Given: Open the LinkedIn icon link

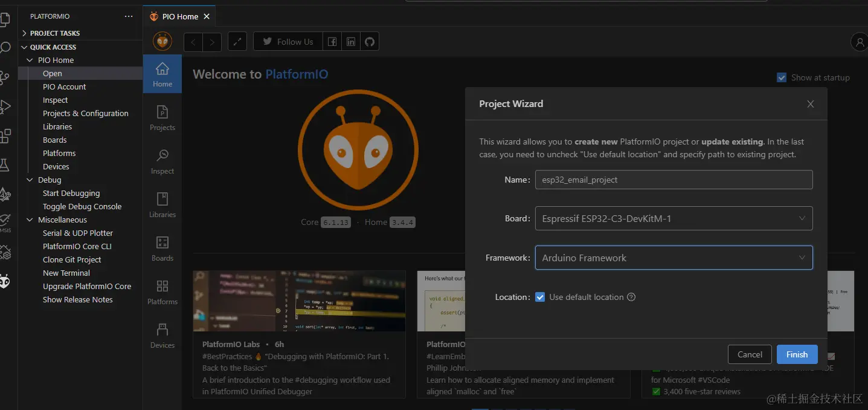Looking at the screenshot, I should (351, 42).
